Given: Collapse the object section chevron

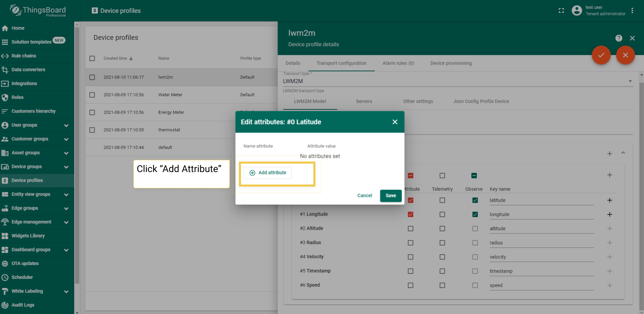Looking at the screenshot, I should 623,153.
